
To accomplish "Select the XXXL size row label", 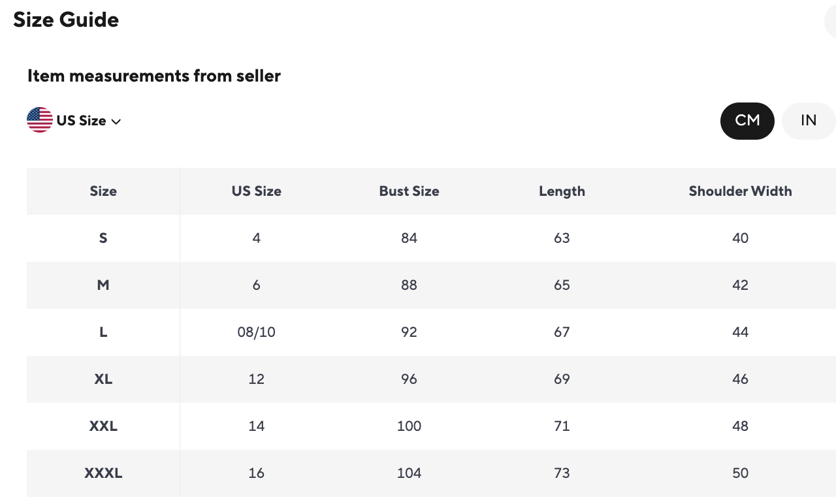I will pos(103,473).
